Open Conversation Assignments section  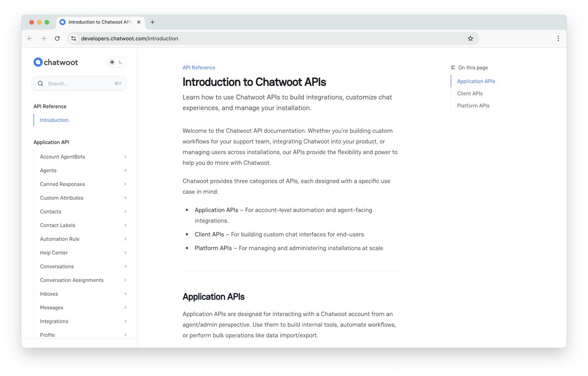(x=72, y=280)
